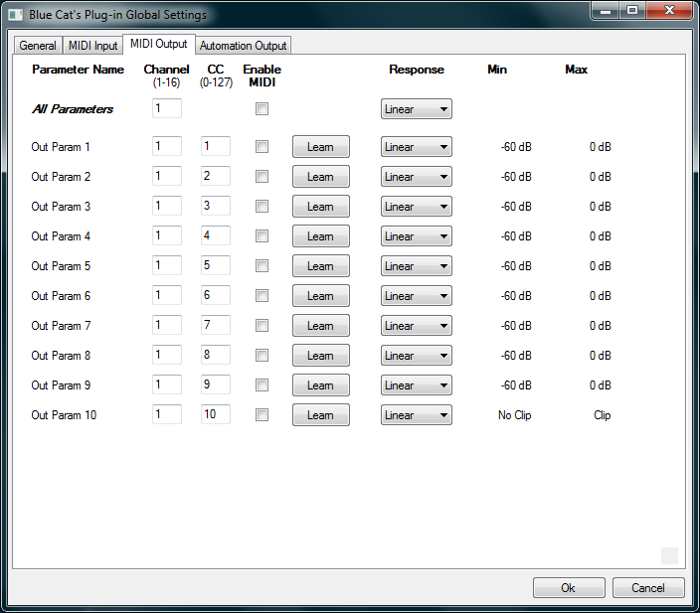Click the 'All Parameters' label
Screen dimensions: 700x613
click(73, 109)
